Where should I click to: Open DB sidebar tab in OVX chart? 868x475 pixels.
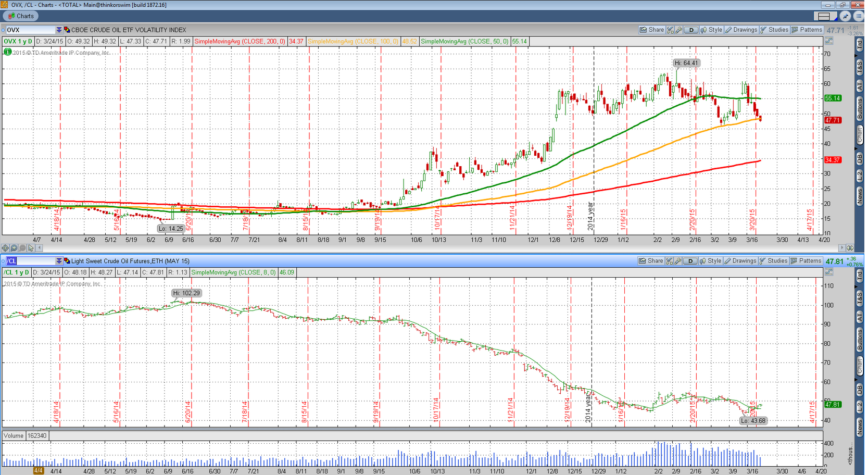pos(859,159)
